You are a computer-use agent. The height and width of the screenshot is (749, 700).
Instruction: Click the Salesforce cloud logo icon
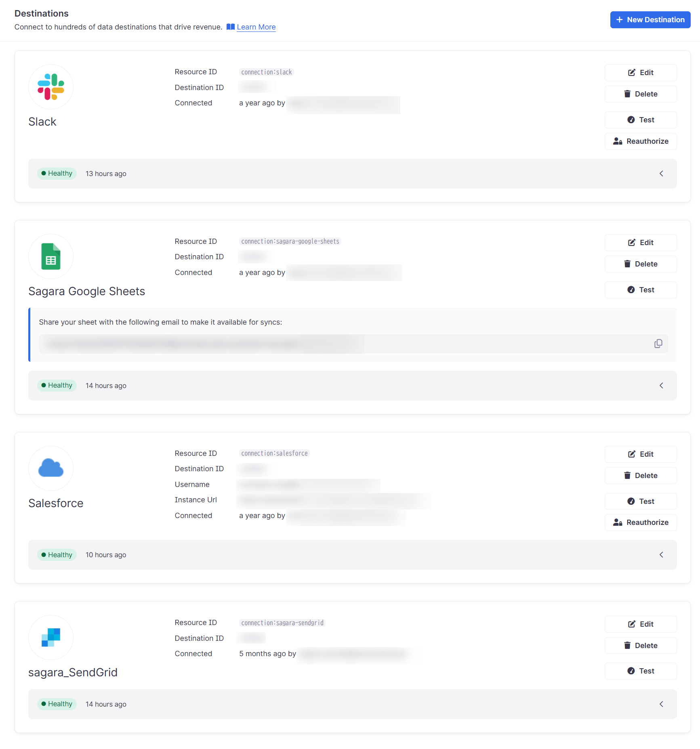pos(51,468)
